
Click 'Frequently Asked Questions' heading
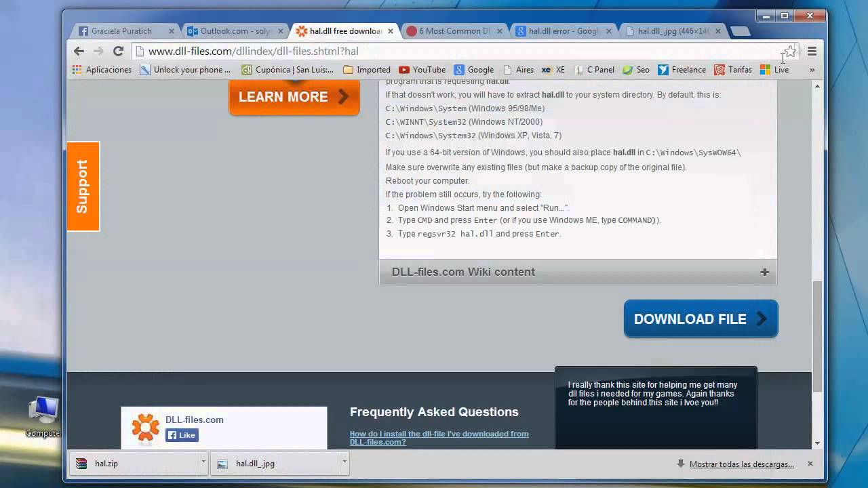[x=434, y=411]
